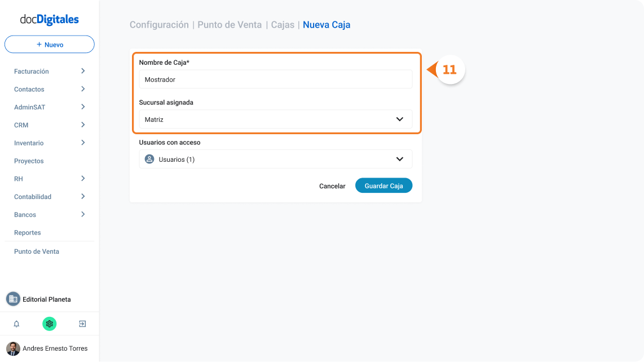Click the Guardar Caja button
644x362 pixels.
point(383,186)
